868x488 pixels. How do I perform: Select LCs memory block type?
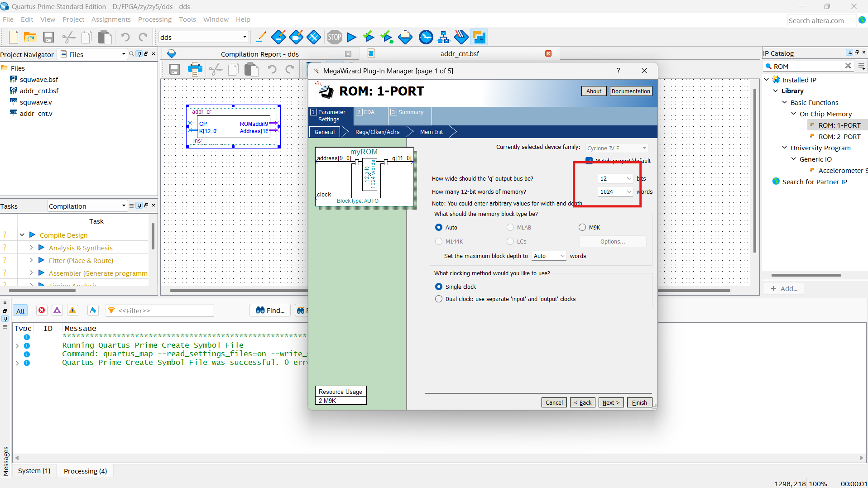(x=510, y=241)
